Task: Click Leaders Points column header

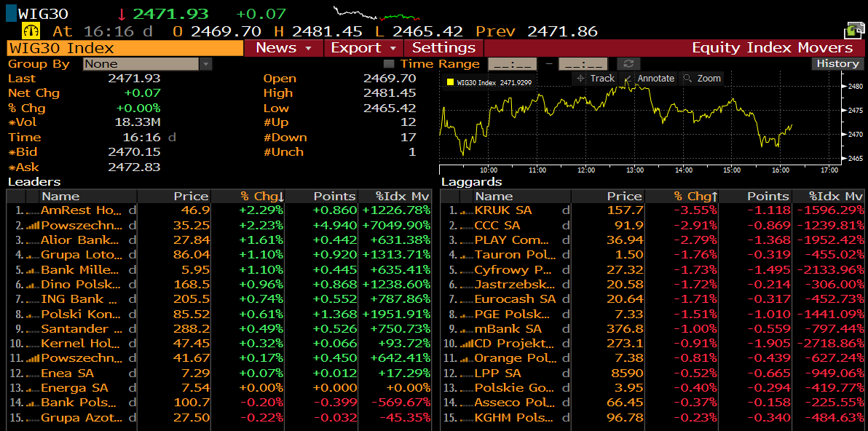Action: coord(322,196)
